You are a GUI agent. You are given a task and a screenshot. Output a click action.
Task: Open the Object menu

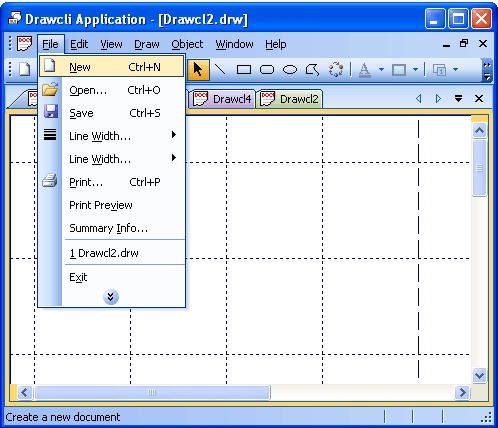pos(187,44)
